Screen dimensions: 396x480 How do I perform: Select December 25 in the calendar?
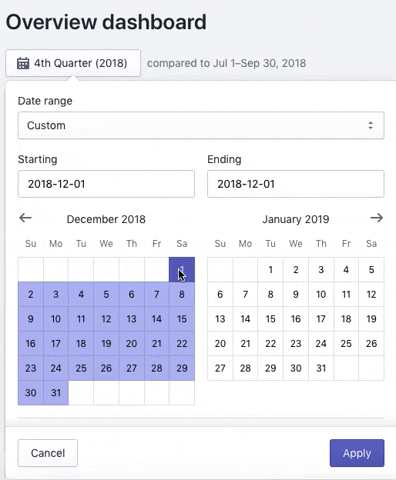(81, 368)
